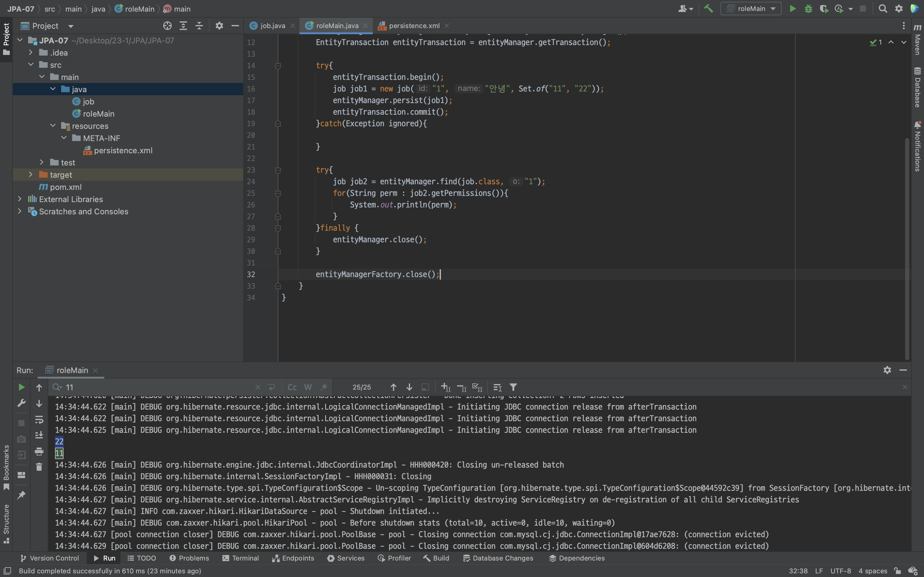
Task: Start debugging with the bug icon
Action: click(x=808, y=9)
